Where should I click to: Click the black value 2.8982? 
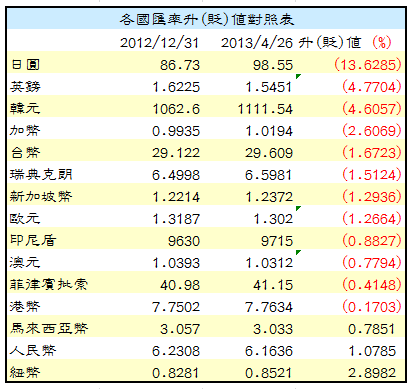pos(372,373)
